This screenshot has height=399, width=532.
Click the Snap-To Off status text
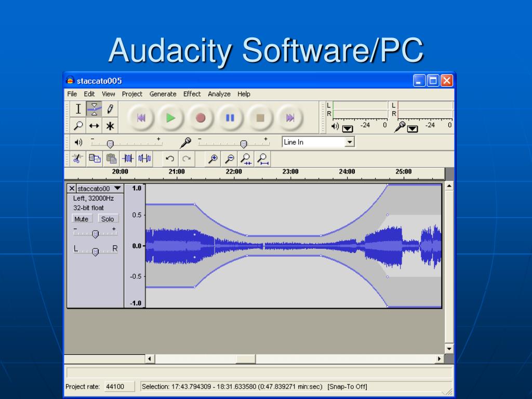point(347,387)
